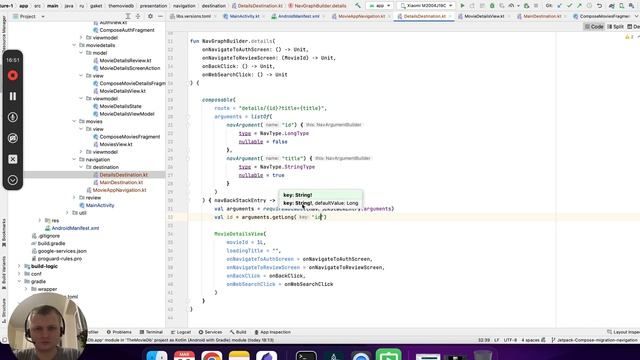This screenshot has width=640, height=360.
Task: Open MovieAppNavigation.kt in the project tree
Action: [x=119, y=190]
